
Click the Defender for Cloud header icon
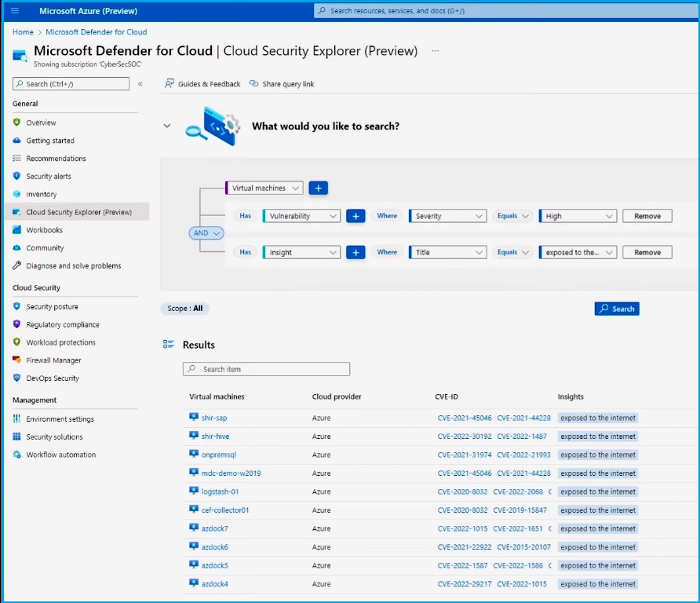point(20,56)
